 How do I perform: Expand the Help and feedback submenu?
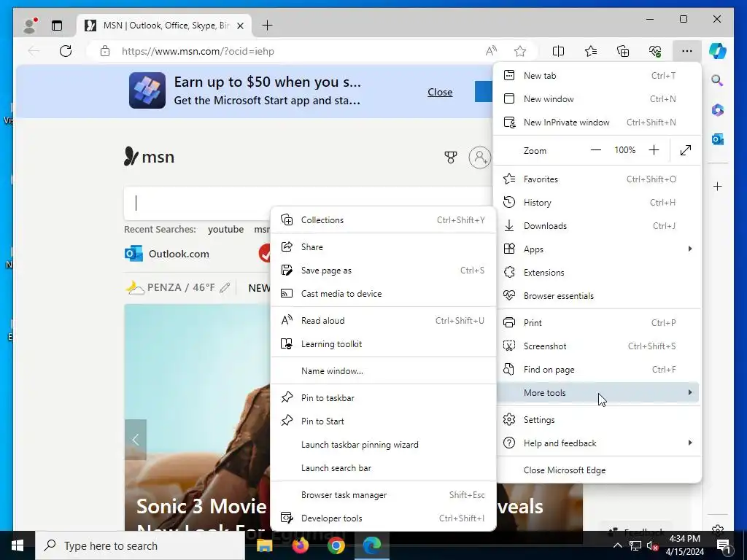(x=598, y=443)
